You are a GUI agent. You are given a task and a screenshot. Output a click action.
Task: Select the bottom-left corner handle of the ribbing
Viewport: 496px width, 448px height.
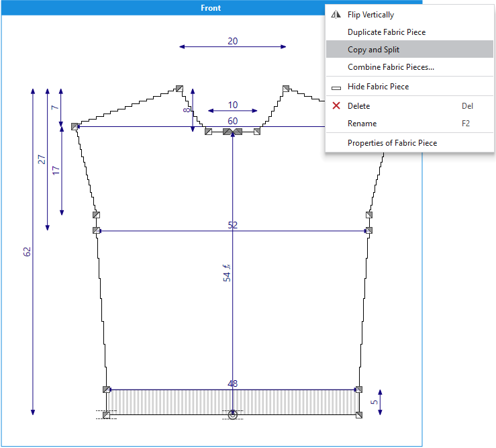coord(106,415)
